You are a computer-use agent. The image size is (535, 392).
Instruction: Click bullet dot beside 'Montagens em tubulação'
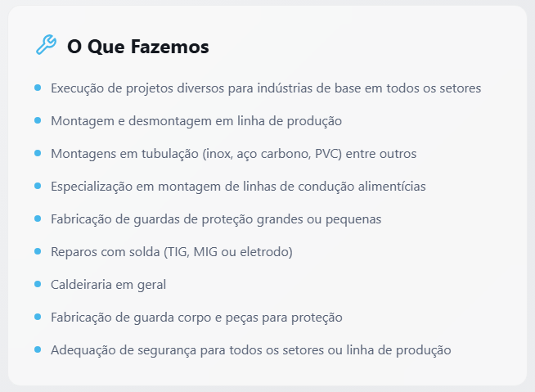tap(38, 153)
